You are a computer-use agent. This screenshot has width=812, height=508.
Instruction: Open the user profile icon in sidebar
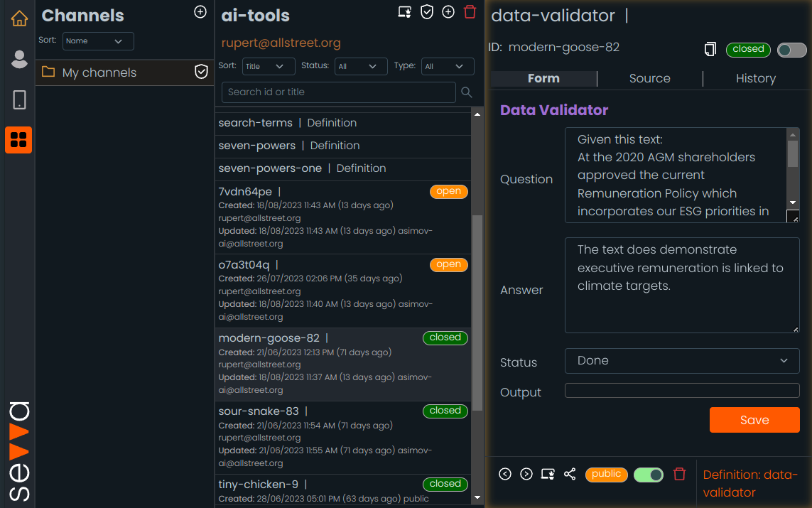(x=19, y=60)
